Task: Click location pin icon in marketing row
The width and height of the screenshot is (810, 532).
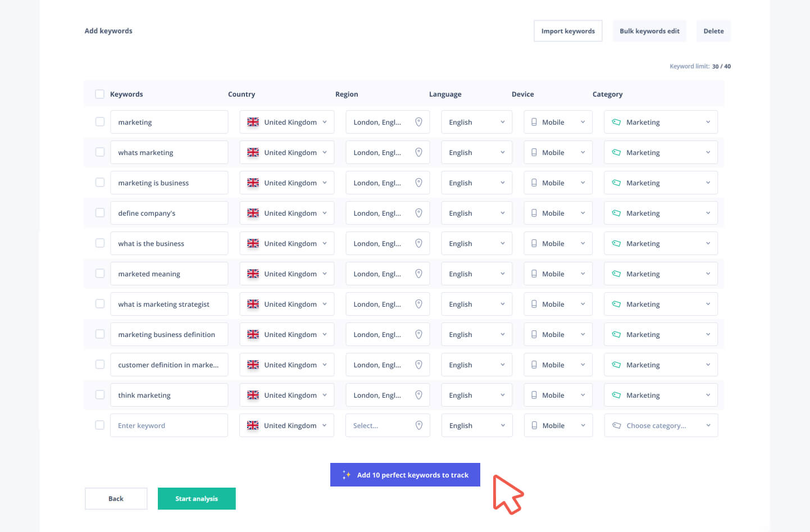Action: [x=418, y=122]
